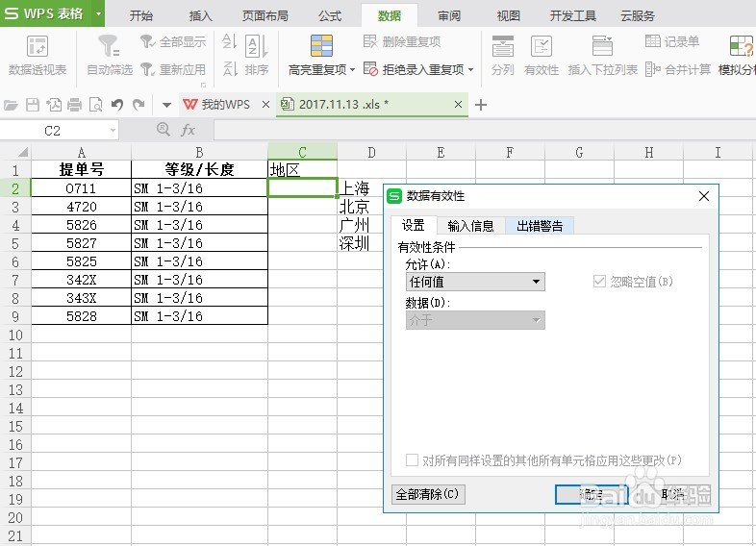Toggle Ignore Blank (忽略空值) checkbox
Image resolution: width=756 pixels, height=546 pixels.
(599, 282)
